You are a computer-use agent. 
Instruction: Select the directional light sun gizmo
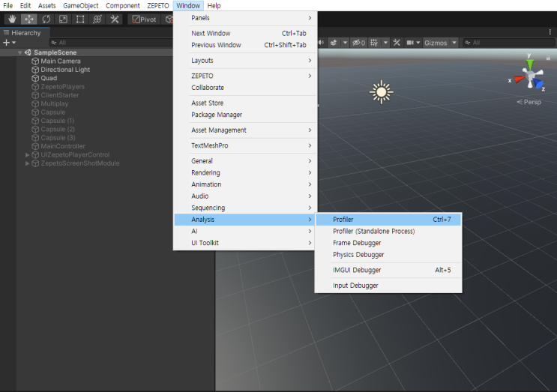(381, 92)
